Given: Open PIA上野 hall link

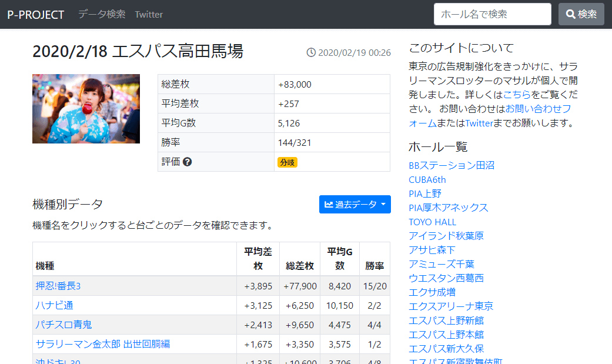Looking at the screenshot, I should point(425,193).
